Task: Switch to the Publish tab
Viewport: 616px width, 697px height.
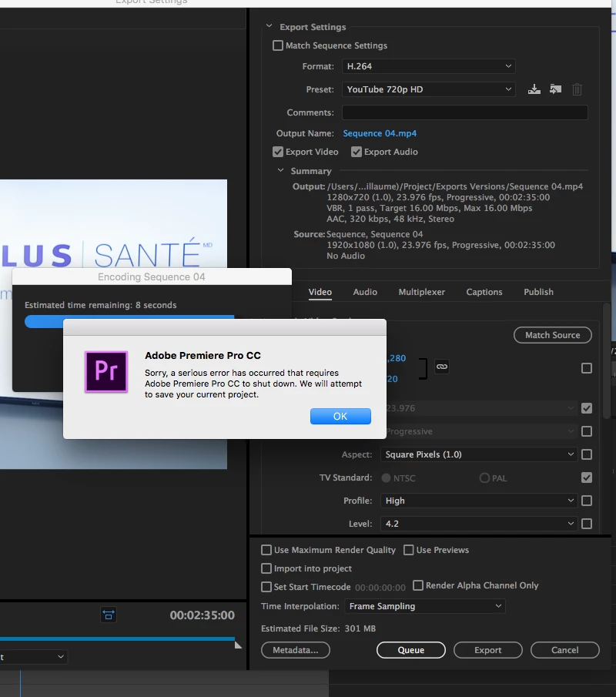Action: click(x=539, y=292)
